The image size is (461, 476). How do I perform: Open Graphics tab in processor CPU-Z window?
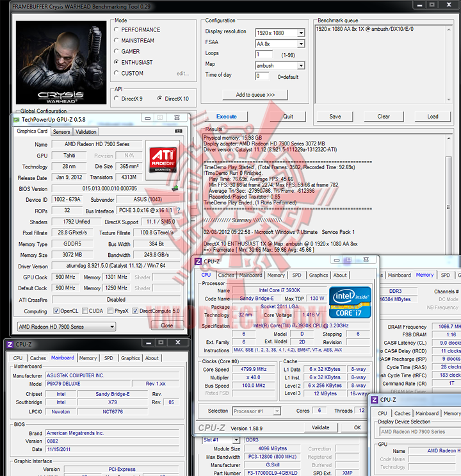coord(318,275)
